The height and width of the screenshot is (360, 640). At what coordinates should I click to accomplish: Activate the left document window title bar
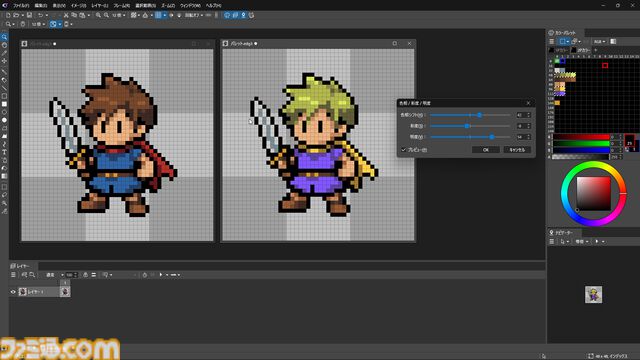point(117,43)
